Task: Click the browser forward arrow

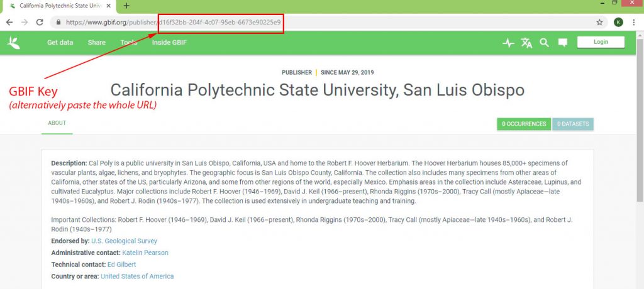Action: tap(25, 22)
